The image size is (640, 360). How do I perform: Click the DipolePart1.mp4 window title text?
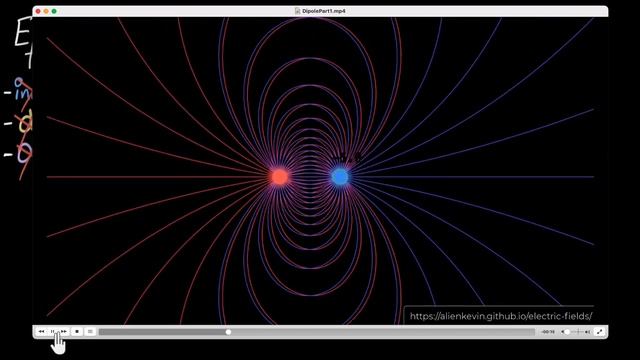324,11
